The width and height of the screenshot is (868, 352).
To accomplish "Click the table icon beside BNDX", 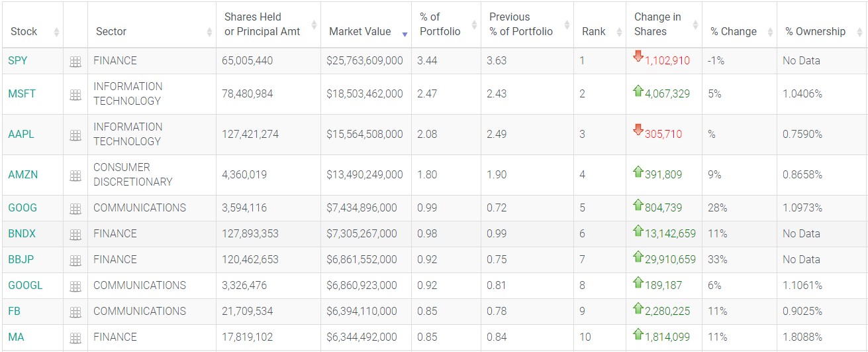I will tap(75, 234).
